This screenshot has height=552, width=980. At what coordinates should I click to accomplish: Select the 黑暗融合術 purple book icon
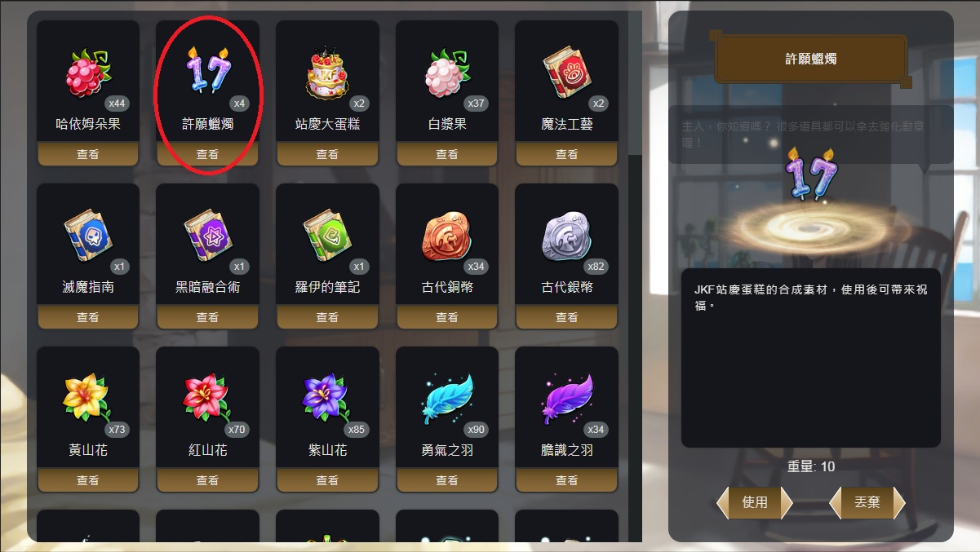(206, 235)
